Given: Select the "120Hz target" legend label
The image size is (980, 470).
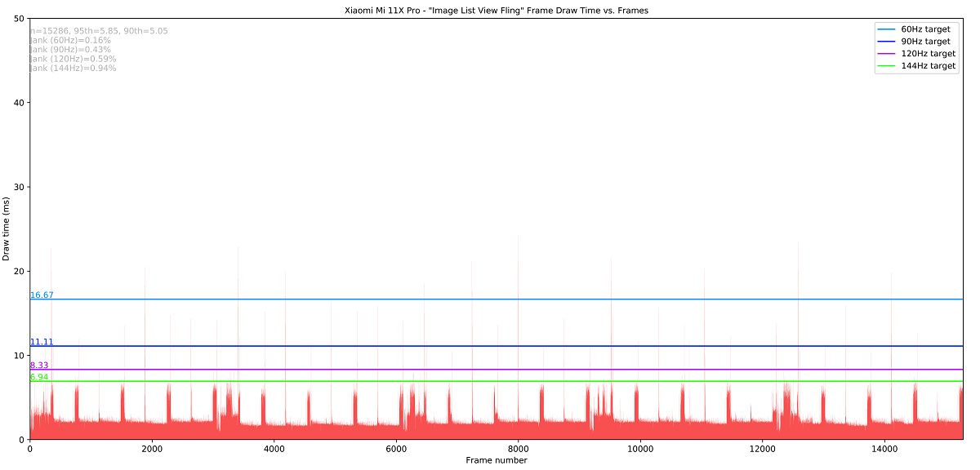Looking at the screenshot, I should tap(928, 53).
